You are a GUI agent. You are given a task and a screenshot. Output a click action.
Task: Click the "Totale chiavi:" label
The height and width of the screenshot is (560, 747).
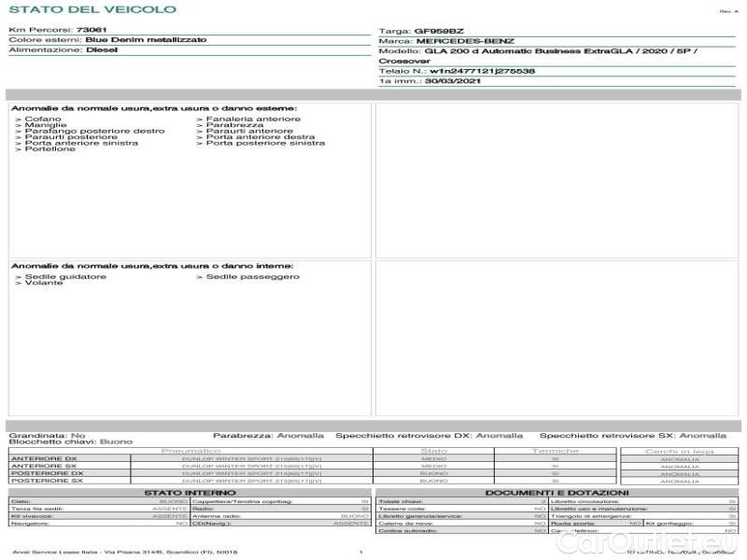[401, 501]
